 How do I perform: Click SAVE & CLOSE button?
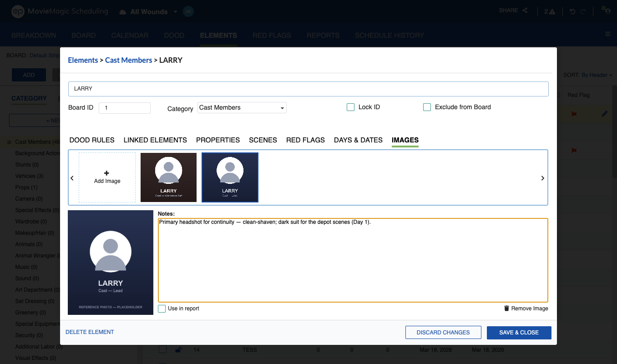(x=519, y=333)
